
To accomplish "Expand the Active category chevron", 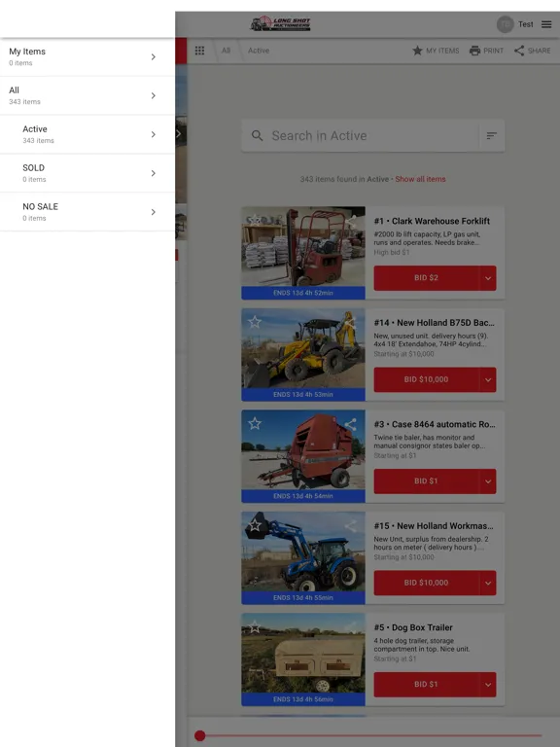I will coord(154,134).
